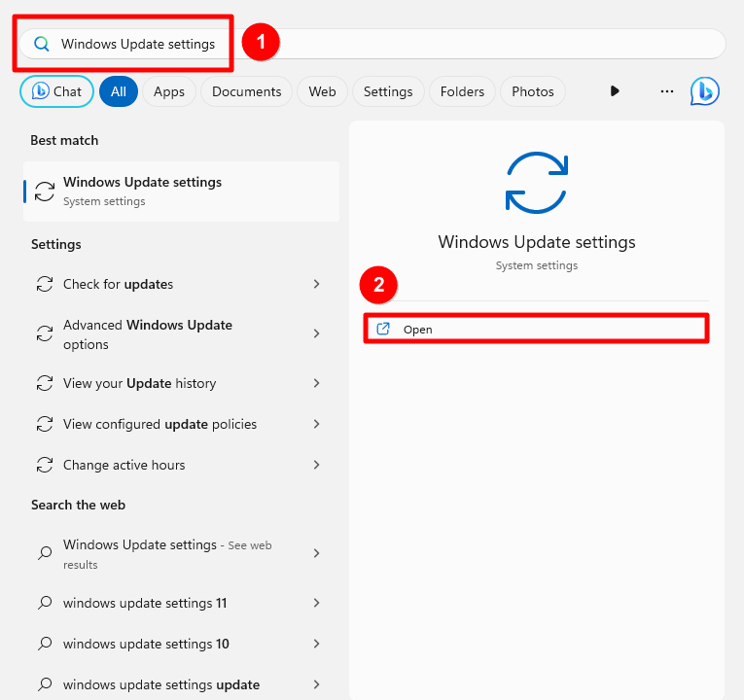Screen dimensions: 744x700
Task: Open Change active hours result
Action: (181, 465)
